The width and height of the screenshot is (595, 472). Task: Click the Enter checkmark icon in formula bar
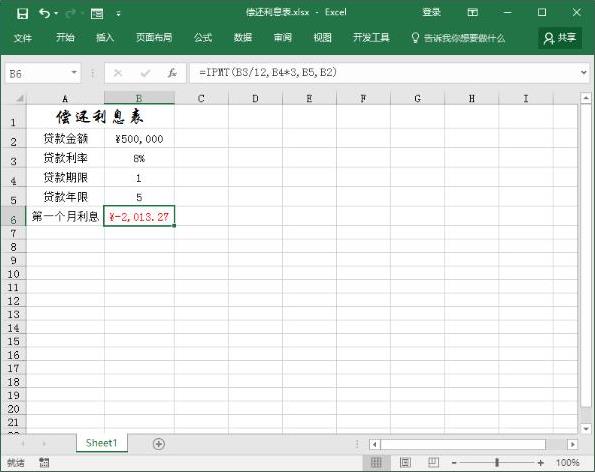(145, 73)
